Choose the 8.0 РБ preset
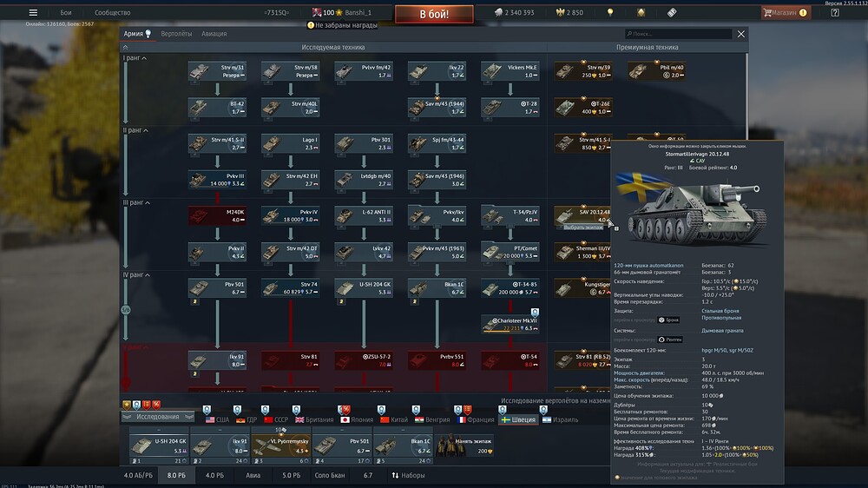Screen dimensions: 868x488 click(176, 475)
